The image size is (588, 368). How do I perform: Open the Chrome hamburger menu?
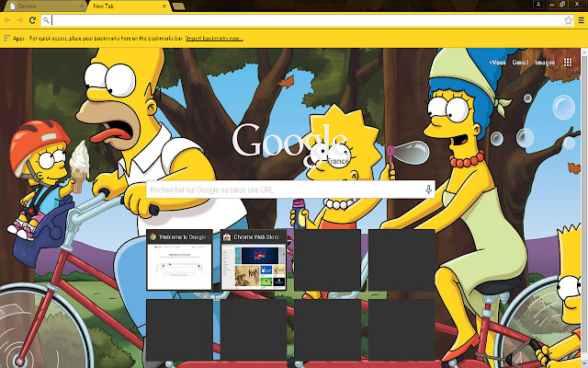(x=581, y=20)
